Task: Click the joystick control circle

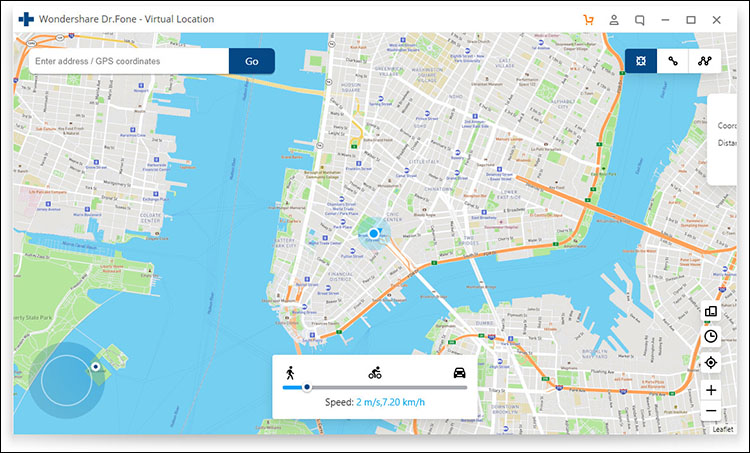Action: 66,380
